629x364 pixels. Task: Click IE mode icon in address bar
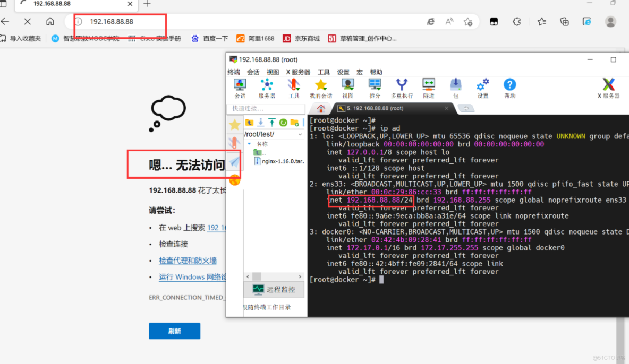tap(430, 22)
